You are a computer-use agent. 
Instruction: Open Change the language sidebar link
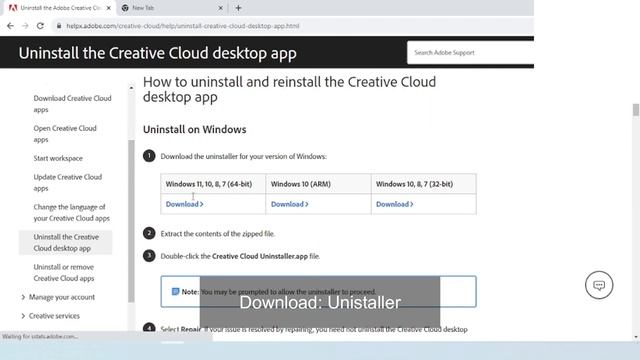(71, 213)
